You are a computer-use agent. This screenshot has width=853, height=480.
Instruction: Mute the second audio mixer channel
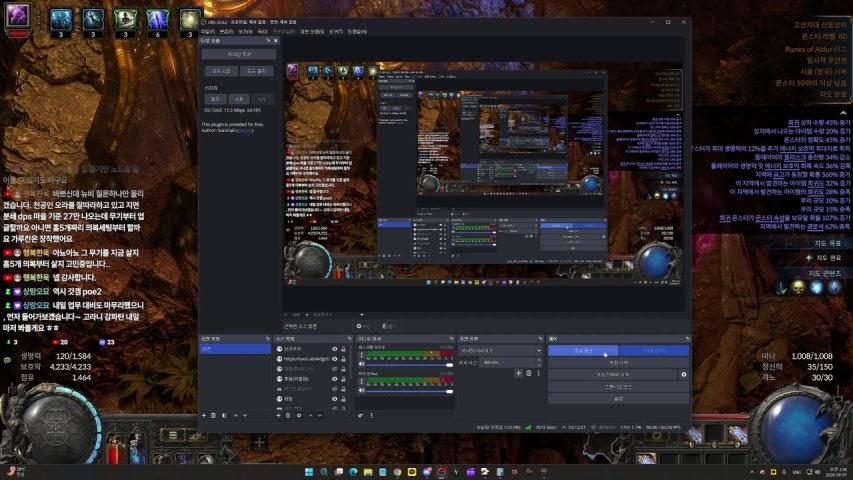[361, 390]
